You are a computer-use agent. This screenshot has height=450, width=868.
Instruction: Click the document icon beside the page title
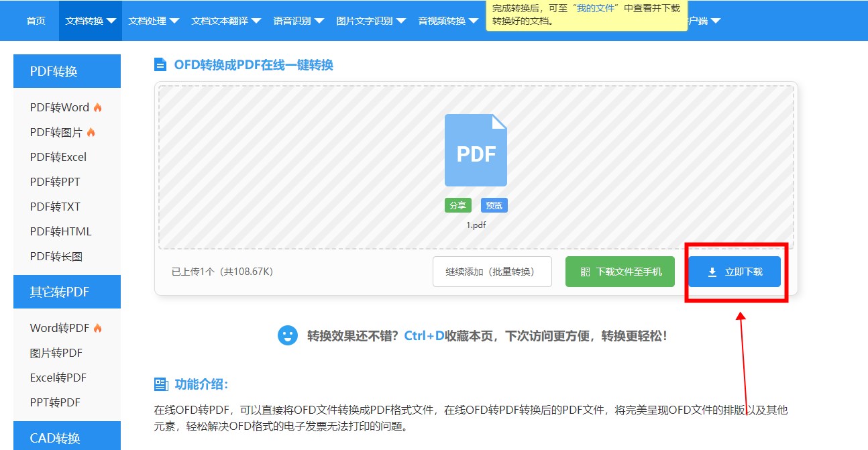tap(160, 65)
